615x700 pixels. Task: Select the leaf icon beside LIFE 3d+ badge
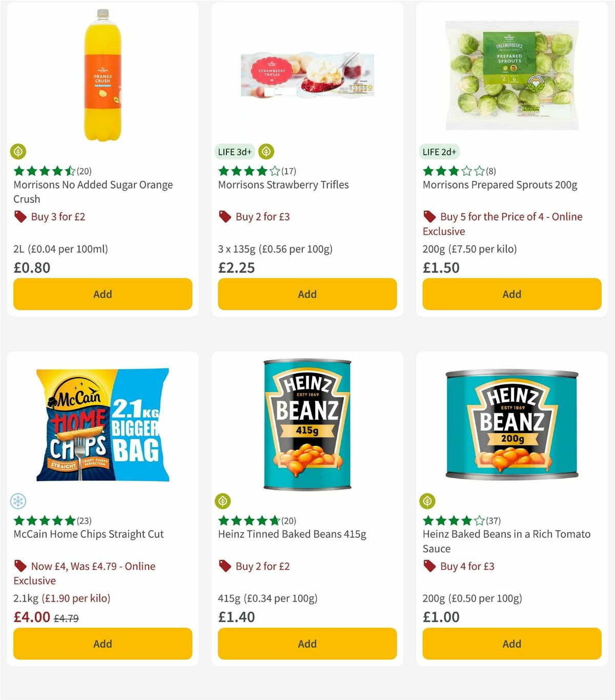pyautogui.click(x=266, y=152)
